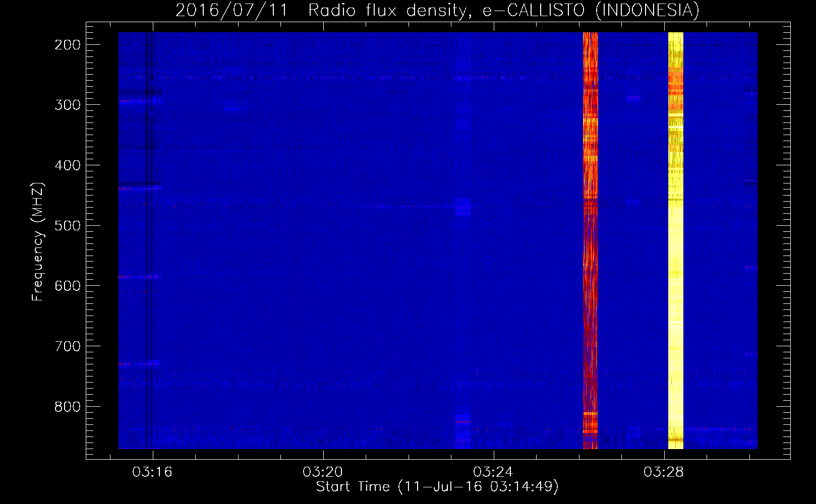Viewport: 816px width, 504px height.
Task: Click the 300 frequency tick label
Action: 68,105
